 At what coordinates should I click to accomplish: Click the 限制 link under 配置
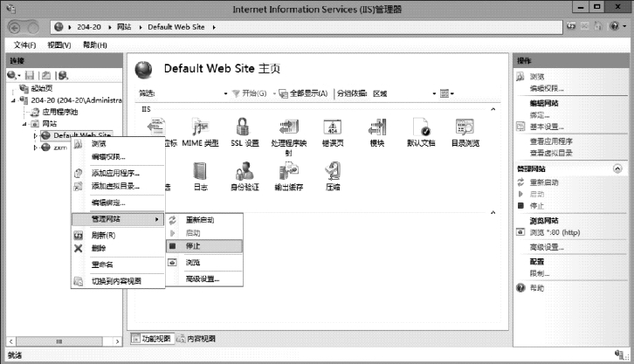540,273
